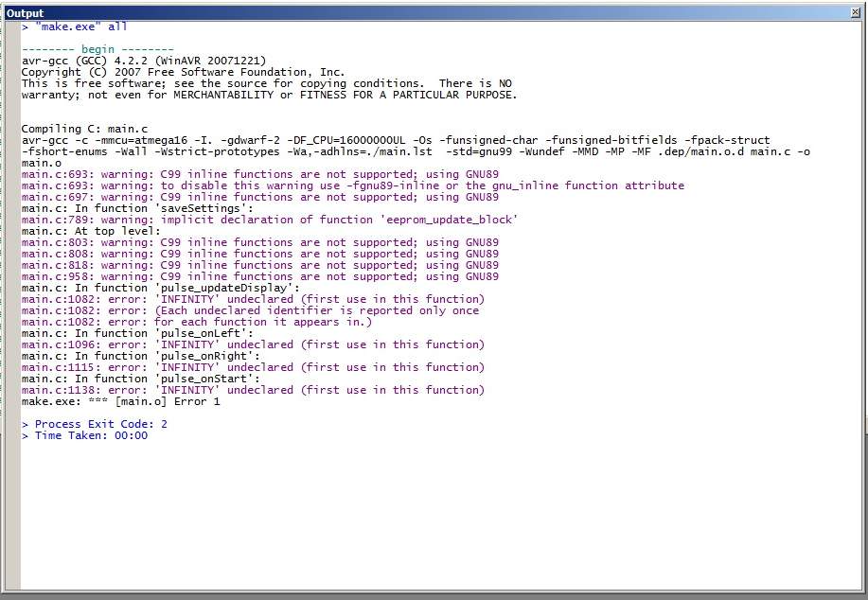868x600 pixels.
Task: Click the Time Taken: 00:00 line
Action: point(84,435)
